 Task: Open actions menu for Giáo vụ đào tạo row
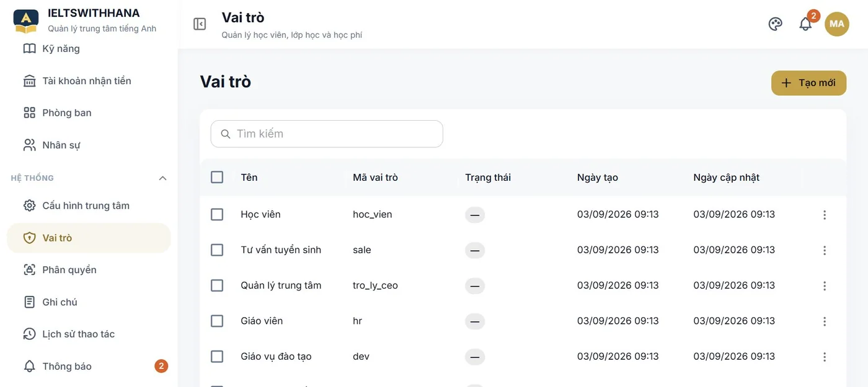pyautogui.click(x=825, y=357)
